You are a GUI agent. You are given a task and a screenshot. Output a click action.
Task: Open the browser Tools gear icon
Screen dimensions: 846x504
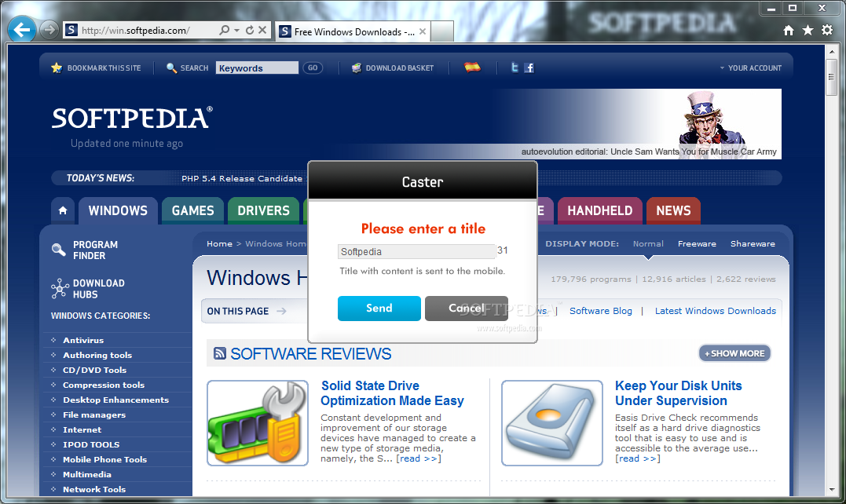click(827, 30)
